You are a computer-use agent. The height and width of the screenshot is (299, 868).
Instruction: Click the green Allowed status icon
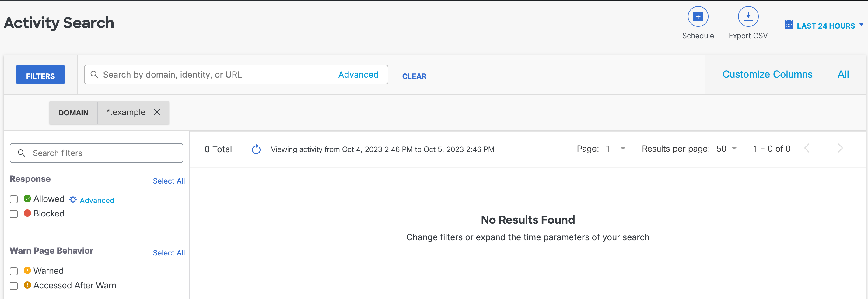[27, 199]
